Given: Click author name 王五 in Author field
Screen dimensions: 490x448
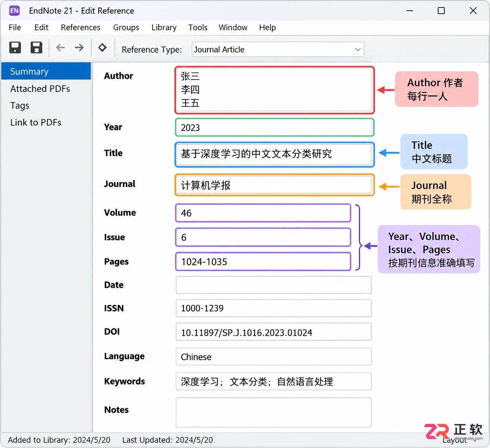Looking at the screenshot, I should tap(190, 103).
